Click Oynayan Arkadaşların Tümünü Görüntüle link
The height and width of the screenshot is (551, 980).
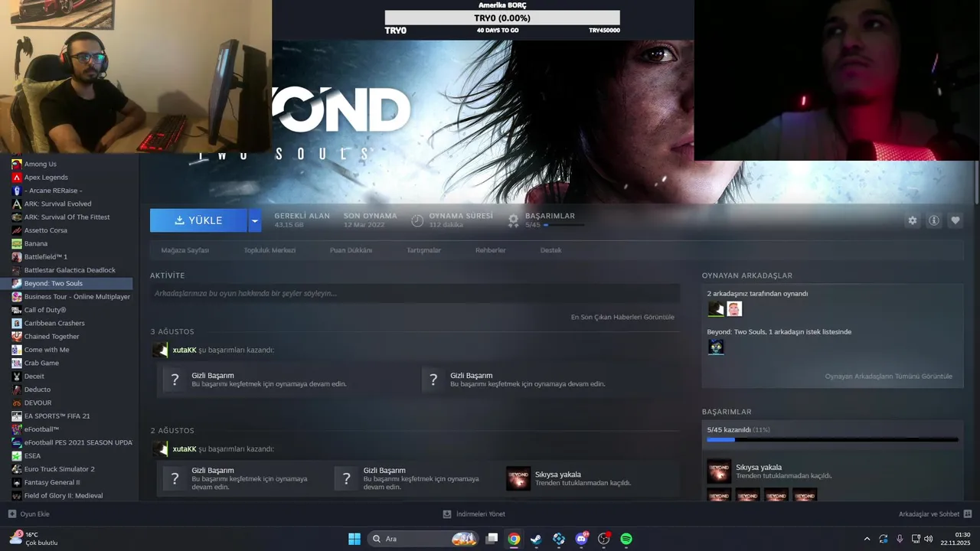coord(888,377)
